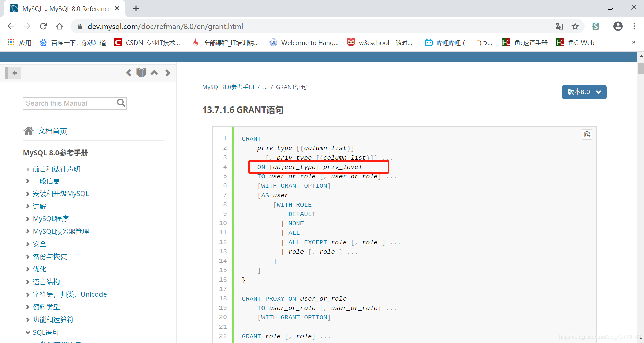This screenshot has width=644, height=343.
Task: Open the CSDN-专业IT技术 bookmark
Action: pyautogui.click(x=147, y=43)
